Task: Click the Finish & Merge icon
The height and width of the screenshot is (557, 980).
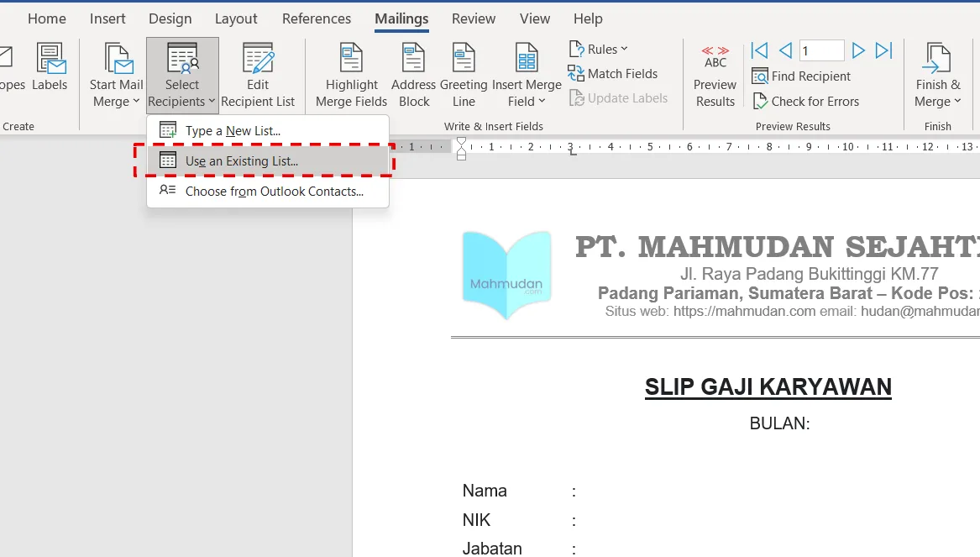Action: click(x=937, y=58)
